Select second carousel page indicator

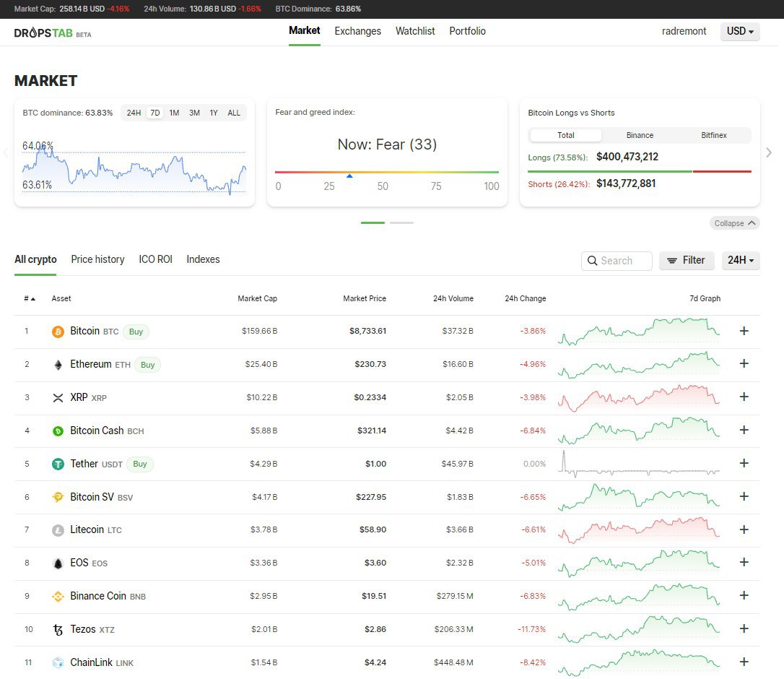tap(401, 222)
